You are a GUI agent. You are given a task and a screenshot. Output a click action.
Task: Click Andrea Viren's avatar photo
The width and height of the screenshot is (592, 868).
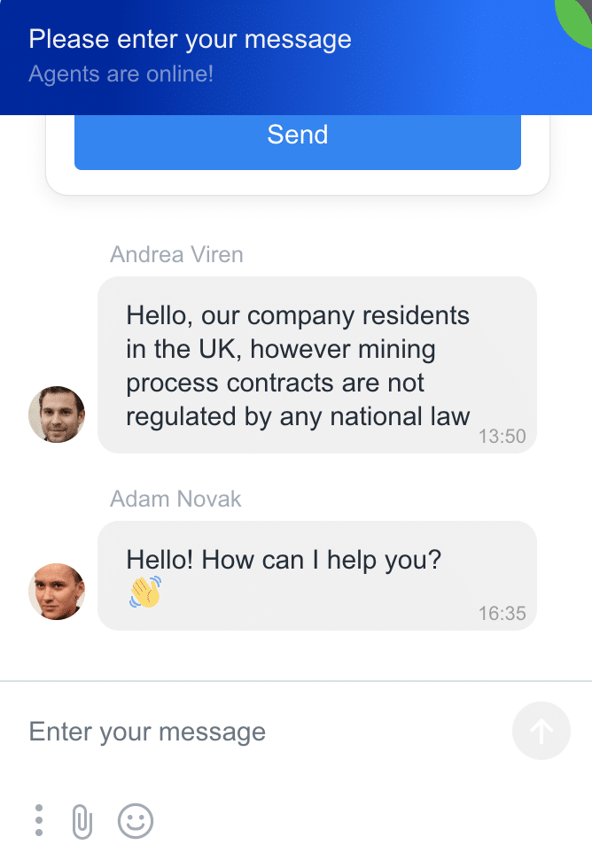[x=57, y=415]
